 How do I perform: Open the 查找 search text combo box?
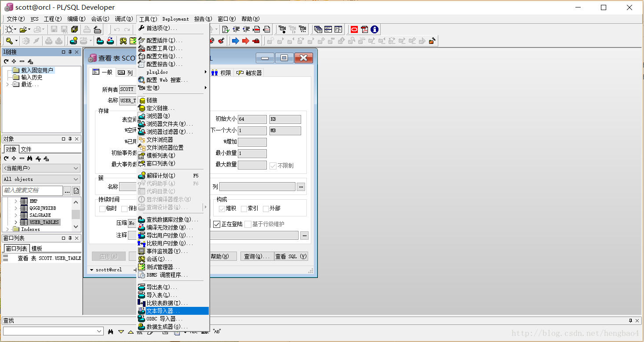tap(53, 331)
